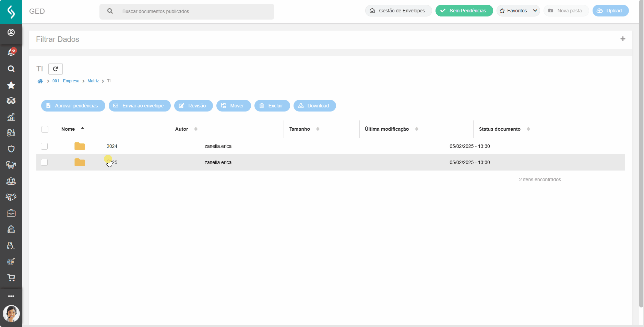Click the green logo at top of sidebar
The image size is (644, 327).
pyautogui.click(x=11, y=12)
